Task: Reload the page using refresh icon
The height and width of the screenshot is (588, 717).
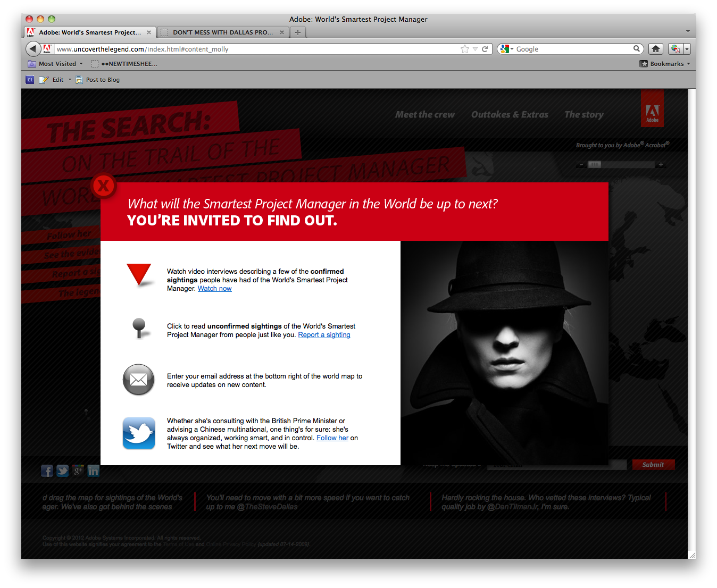Action: [x=485, y=49]
